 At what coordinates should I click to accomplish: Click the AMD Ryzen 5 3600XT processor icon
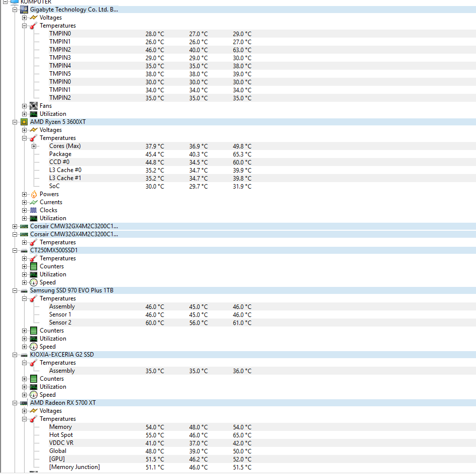(x=24, y=122)
